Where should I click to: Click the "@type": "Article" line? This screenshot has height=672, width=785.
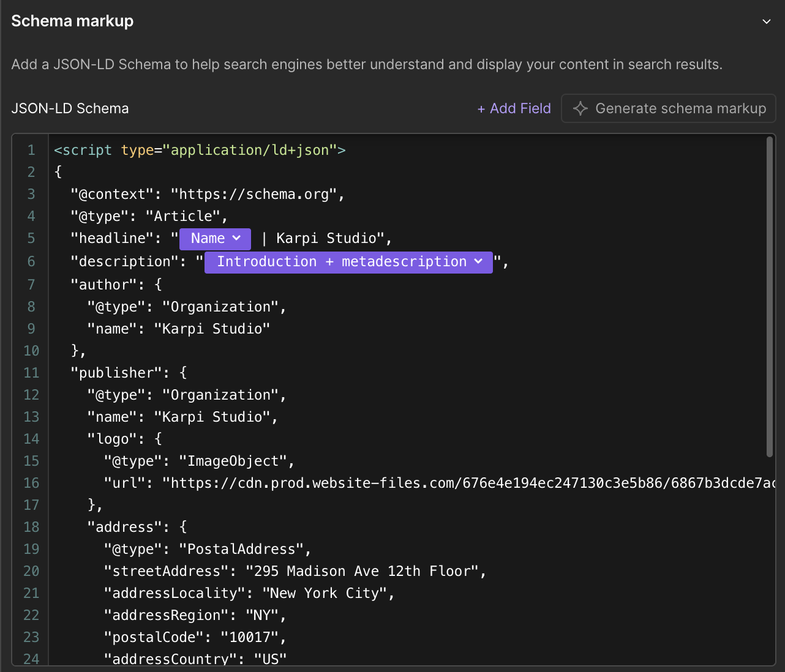(x=149, y=217)
